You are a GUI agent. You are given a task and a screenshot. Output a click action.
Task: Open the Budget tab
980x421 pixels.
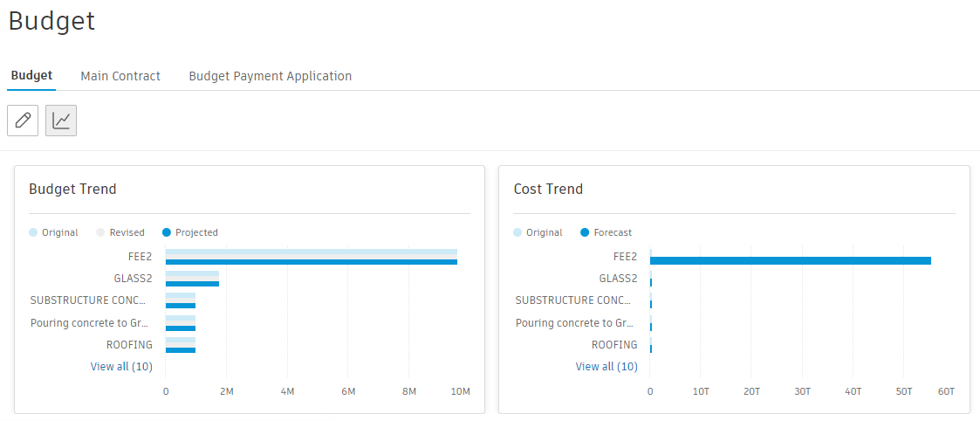point(31,76)
